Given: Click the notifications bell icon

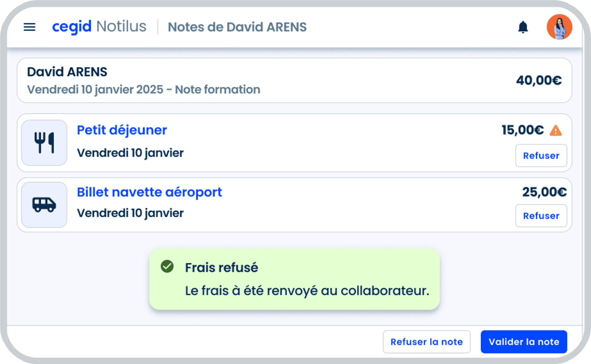Looking at the screenshot, I should (x=523, y=27).
